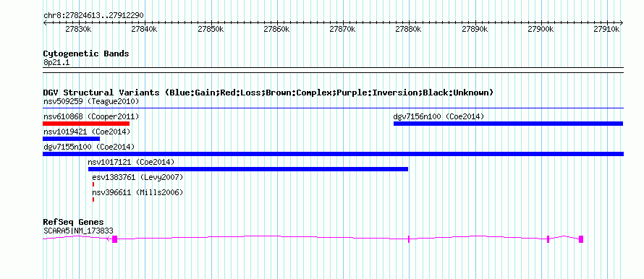Click the ruler's right end arrow
Screen dimensions: 644x279
[x=622, y=22]
